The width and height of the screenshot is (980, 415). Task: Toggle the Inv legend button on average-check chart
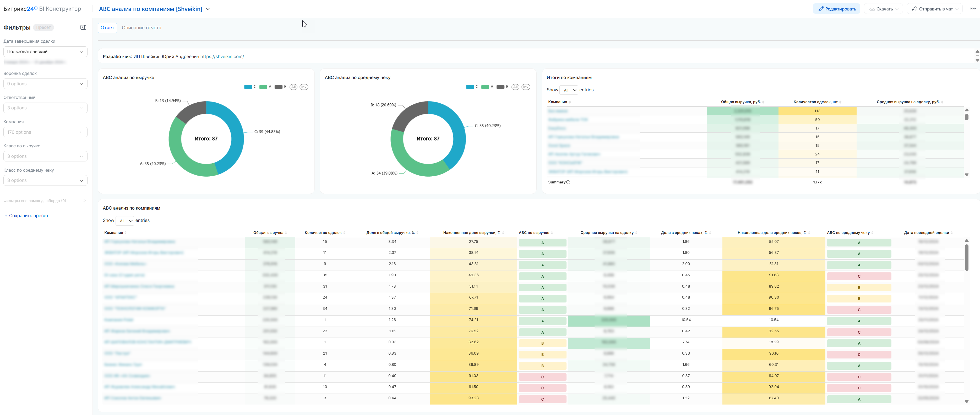point(525,87)
